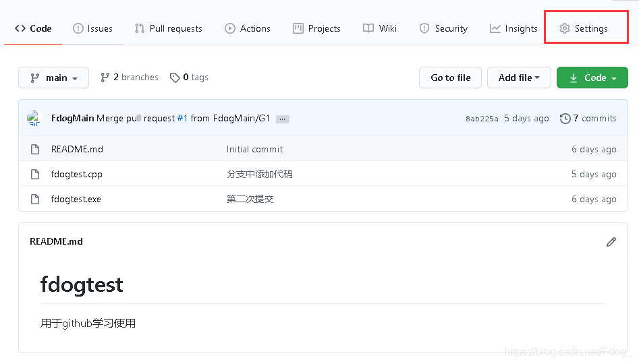
Task: Click the play icon in Actions tab
Action: (x=230, y=28)
